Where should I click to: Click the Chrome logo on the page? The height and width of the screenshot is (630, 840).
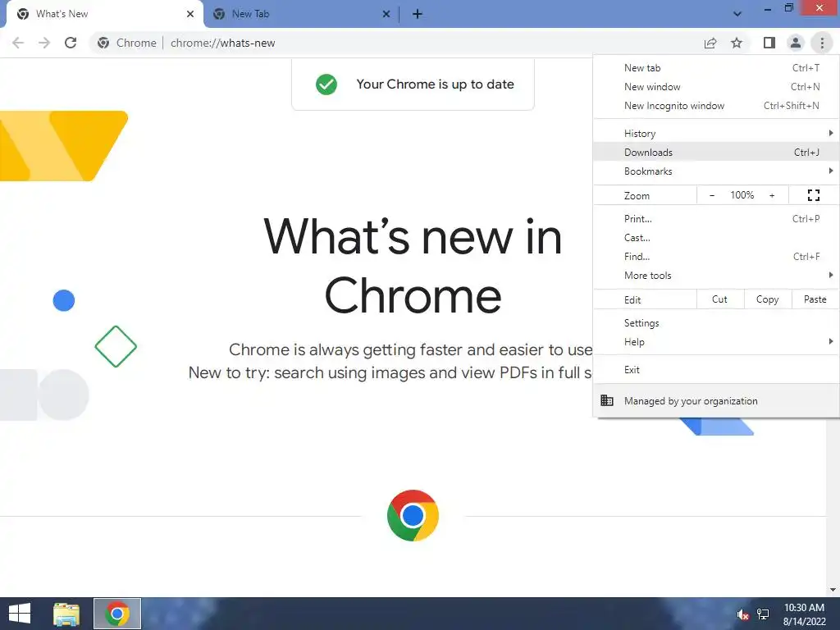[x=413, y=515]
